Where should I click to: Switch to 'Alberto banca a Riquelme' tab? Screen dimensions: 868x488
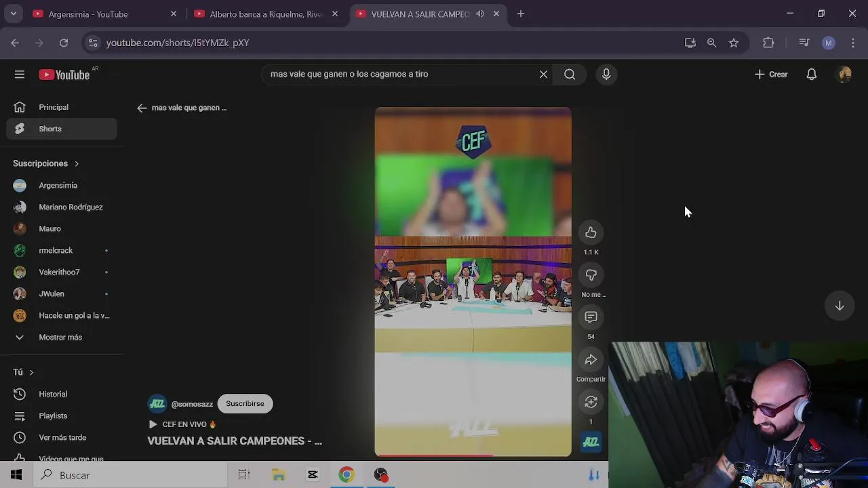tap(266, 14)
